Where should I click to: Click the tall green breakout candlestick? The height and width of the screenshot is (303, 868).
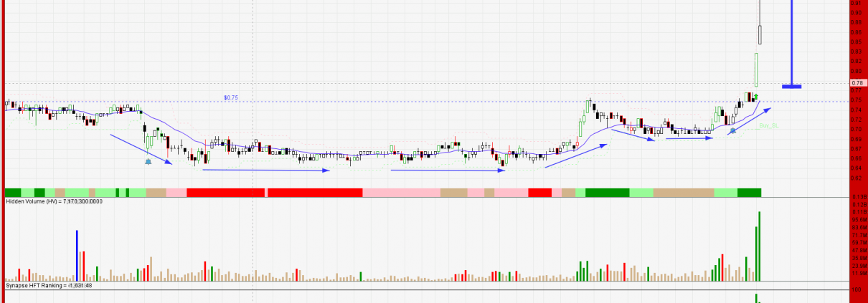pyautogui.click(x=756, y=68)
